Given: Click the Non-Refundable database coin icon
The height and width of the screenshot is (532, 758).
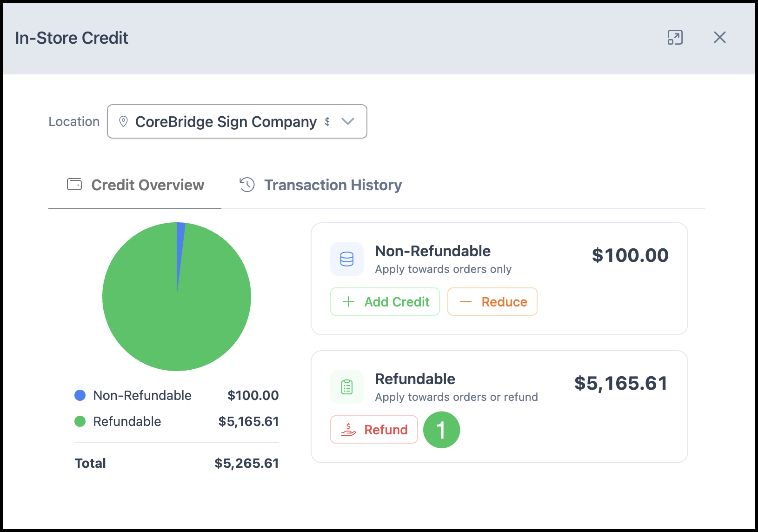Looking at the screenshot, I should pyautogui.click(x=347, y=259).
